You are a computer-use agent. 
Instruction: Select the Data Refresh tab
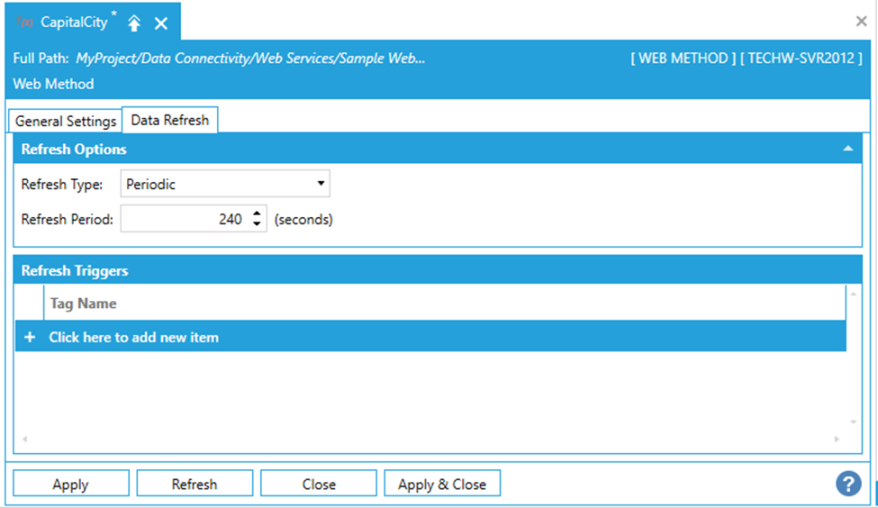170,120
